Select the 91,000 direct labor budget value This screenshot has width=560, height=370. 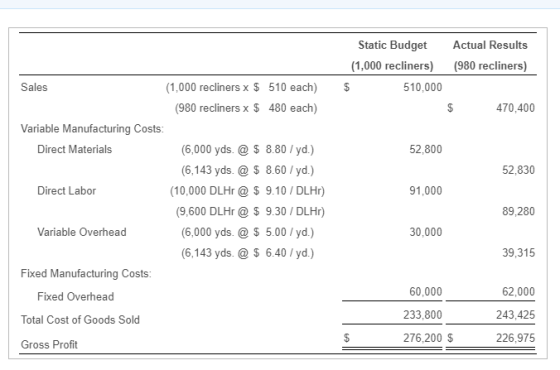[x=426, y=191]
